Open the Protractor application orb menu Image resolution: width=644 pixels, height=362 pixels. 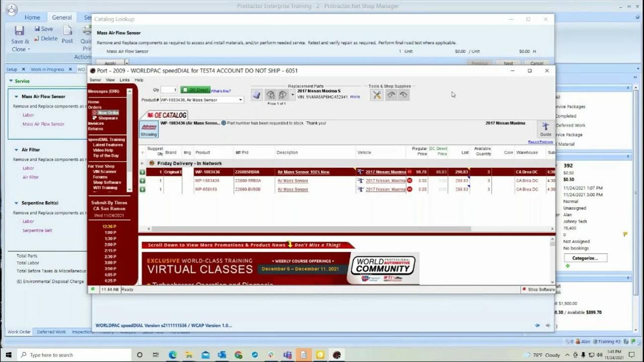tap(10, 9)
